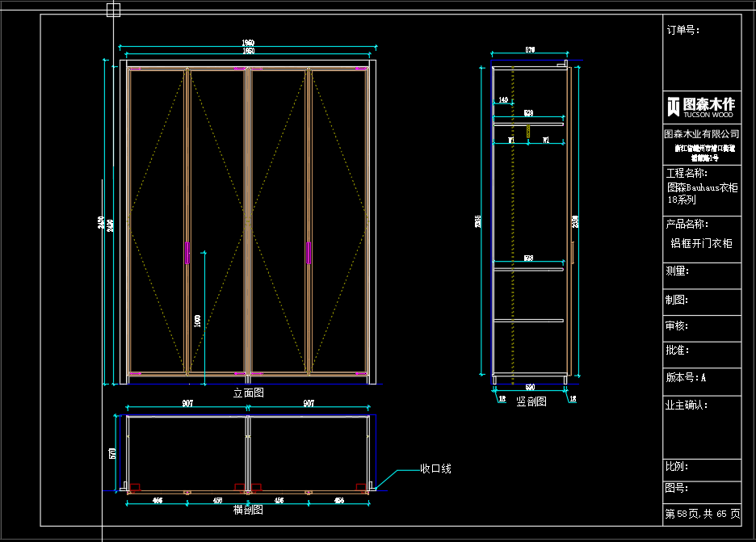Click the 立面图 elevation view label

[248, 393]
